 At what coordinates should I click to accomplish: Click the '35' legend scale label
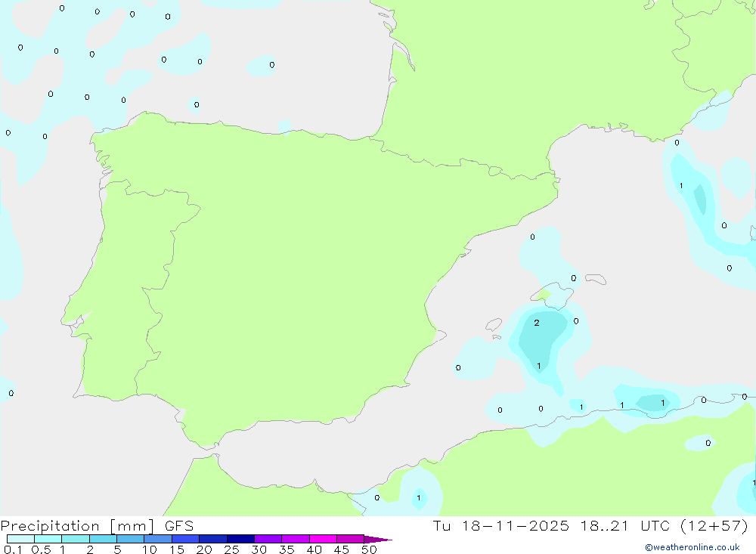coord(287,549)
